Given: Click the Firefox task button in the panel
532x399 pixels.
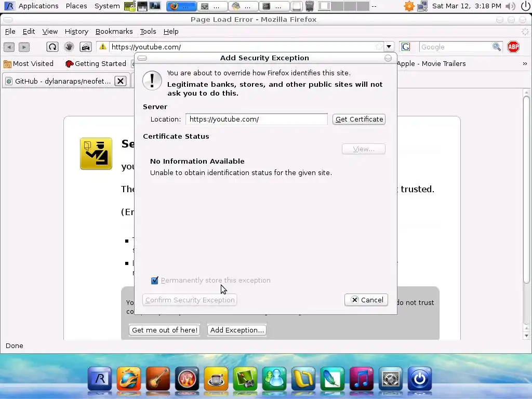Looking at the screenshot, I should click(181, 6).
